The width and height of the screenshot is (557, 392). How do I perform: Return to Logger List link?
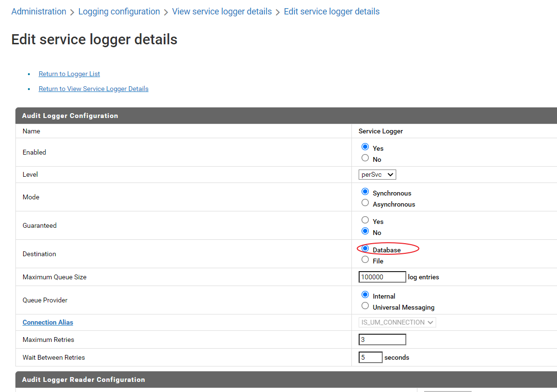click(x=69, y=74)
